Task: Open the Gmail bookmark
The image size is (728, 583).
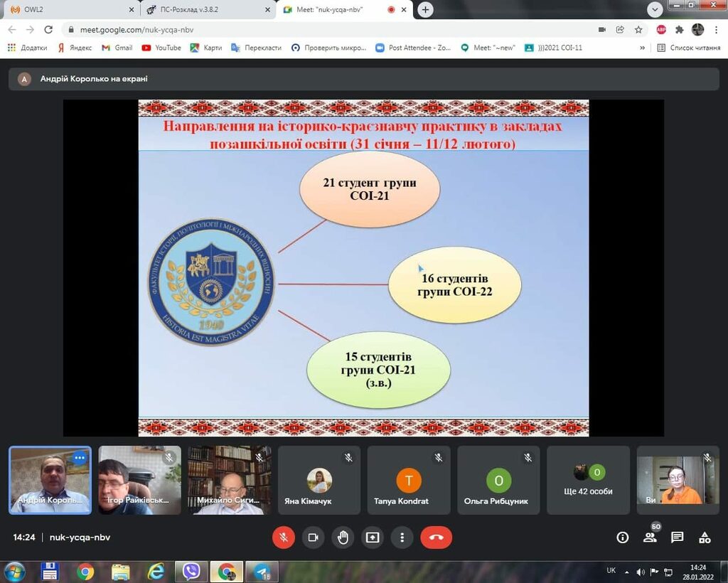Action: (117, 48)
